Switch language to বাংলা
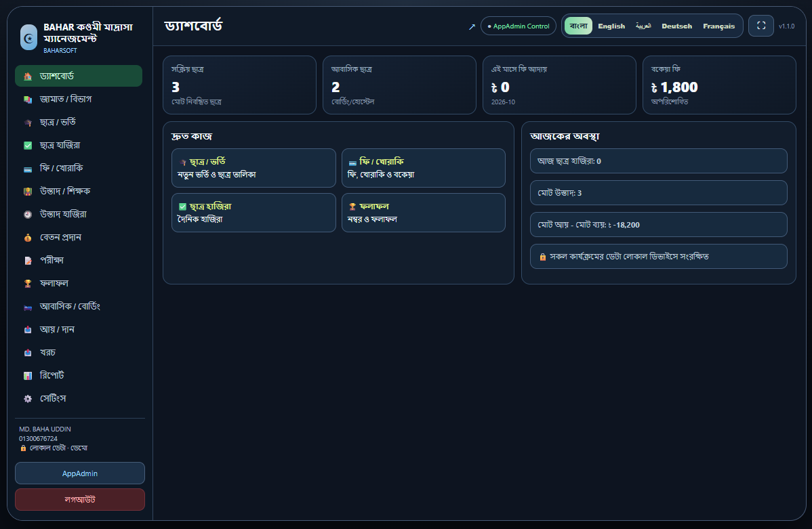The width and height of the screenshot is (812, 529). click(578, 26)
